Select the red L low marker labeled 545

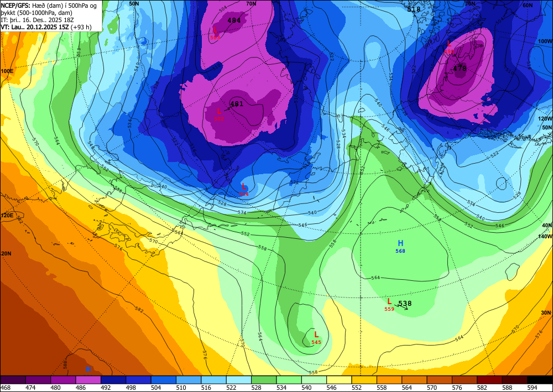tap(316, 335)
